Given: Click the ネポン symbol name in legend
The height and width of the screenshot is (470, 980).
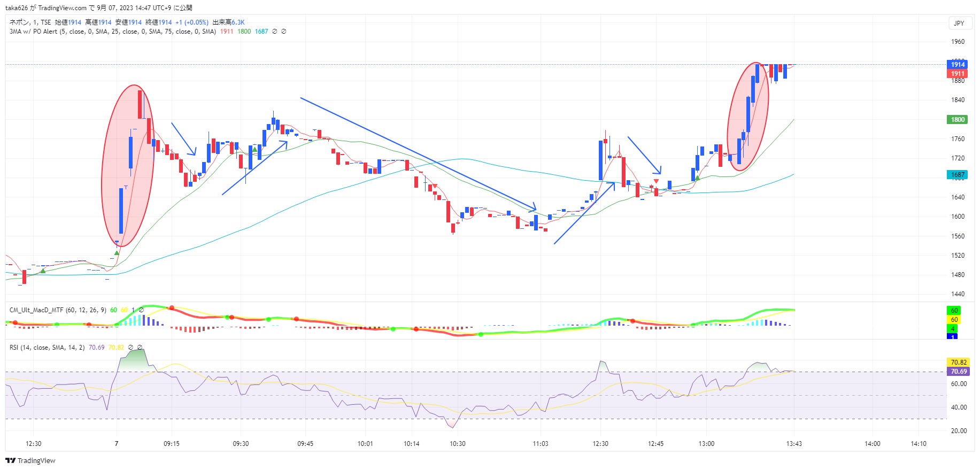Looking at the screenshot, I should pos(20,22).
